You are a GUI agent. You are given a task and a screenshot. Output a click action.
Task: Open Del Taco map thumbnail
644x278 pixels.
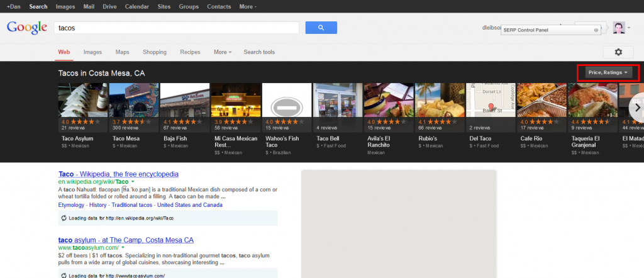pos(491,100)
